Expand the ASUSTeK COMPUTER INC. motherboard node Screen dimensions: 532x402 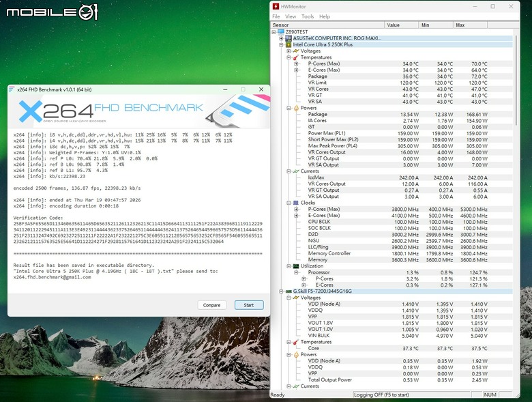tap(281, 38)
